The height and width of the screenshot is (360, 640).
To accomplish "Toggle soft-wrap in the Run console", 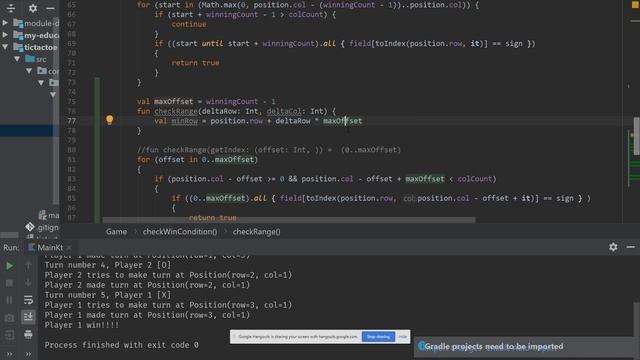I will (28, 300).
